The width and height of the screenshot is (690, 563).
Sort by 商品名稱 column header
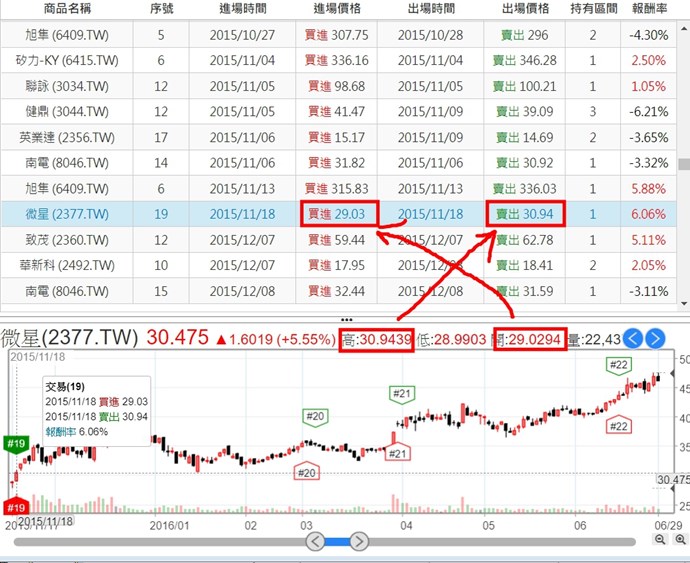tap(67, 9)
